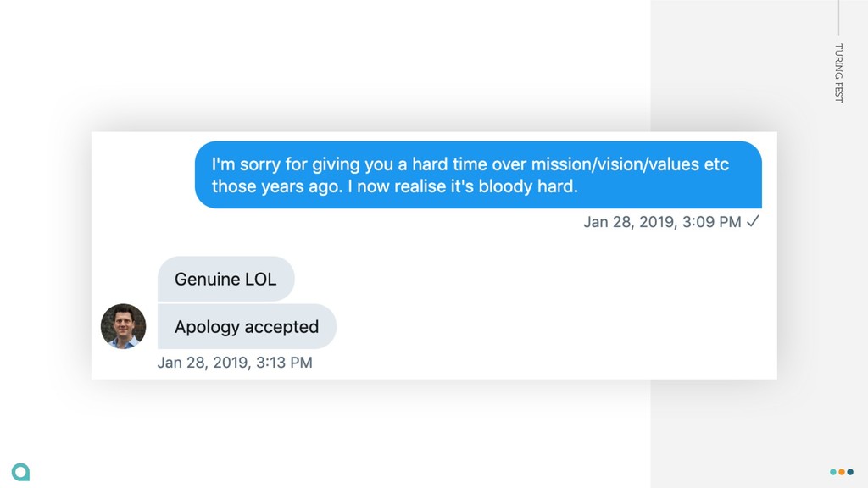Click the 'Jan 28, 2019, 3:09 PM' timestamp
The image size is (868, 488).
[x=662, y=222]
